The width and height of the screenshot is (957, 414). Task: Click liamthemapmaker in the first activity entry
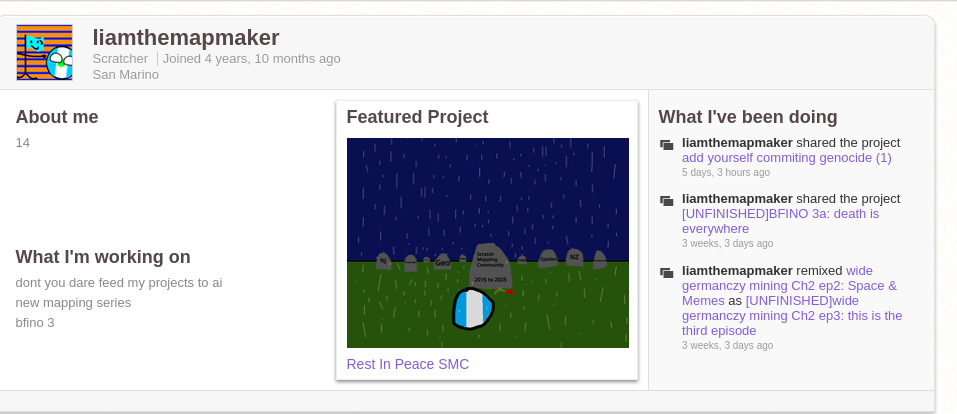[737, 142]
